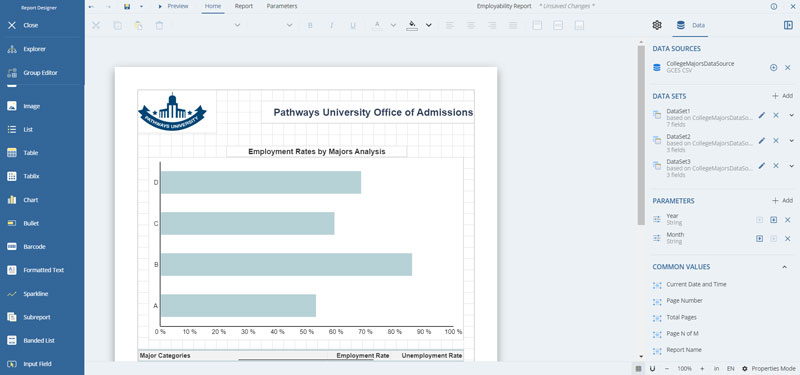Add a new data set
The height and width of the screenshot is (375, 800).
coord(782,96)
